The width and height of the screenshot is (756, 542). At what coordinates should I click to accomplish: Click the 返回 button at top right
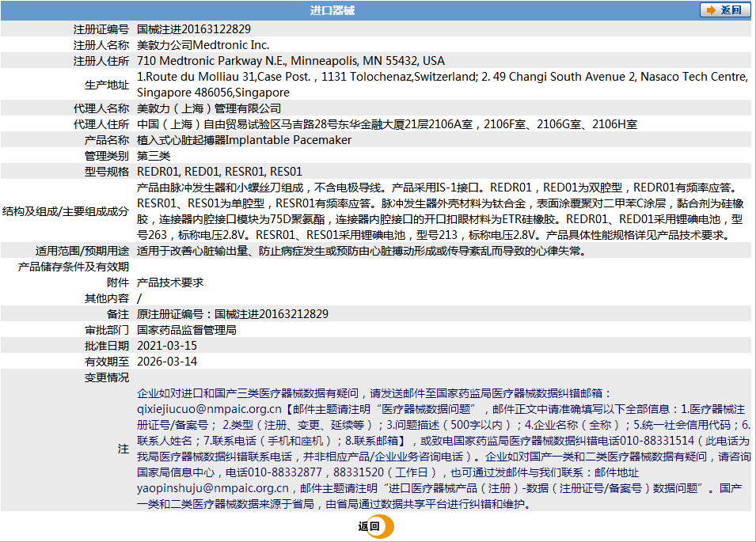[x=724, y=10]
